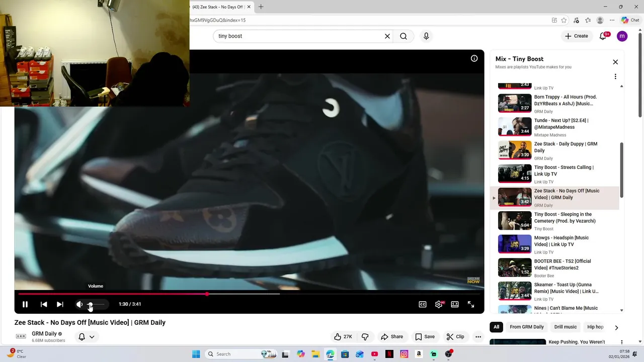Open Amazon from taskbar

click(x=419, y=354)
